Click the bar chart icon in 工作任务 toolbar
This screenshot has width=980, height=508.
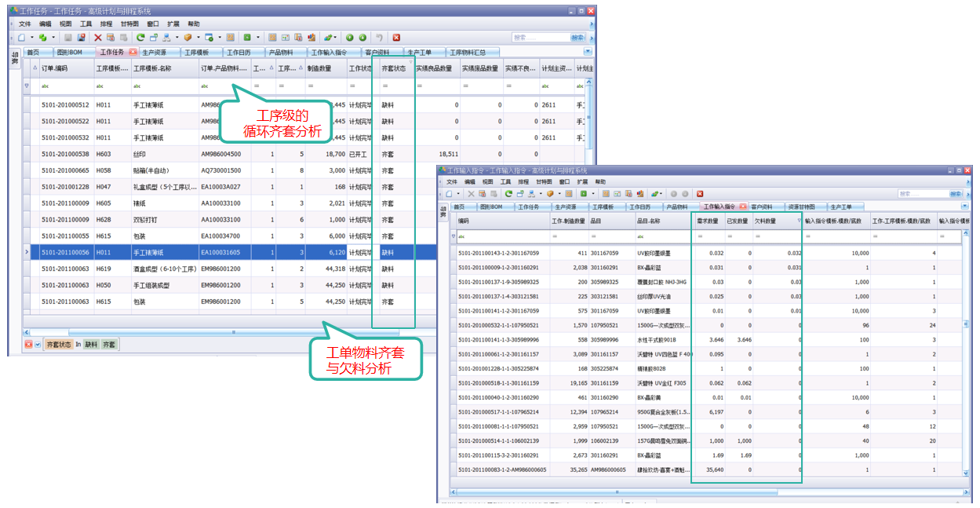tap(311, 38)
